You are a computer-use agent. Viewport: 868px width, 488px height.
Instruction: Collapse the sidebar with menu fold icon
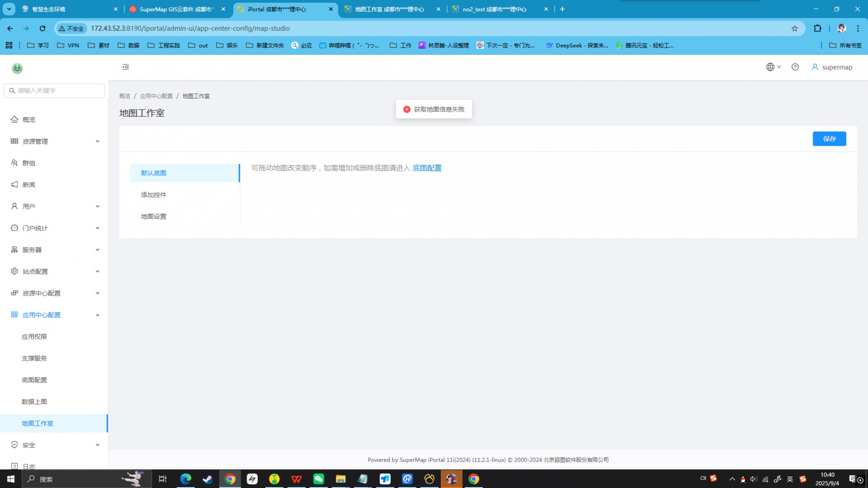pyautogui.click(x=126, y=67)
